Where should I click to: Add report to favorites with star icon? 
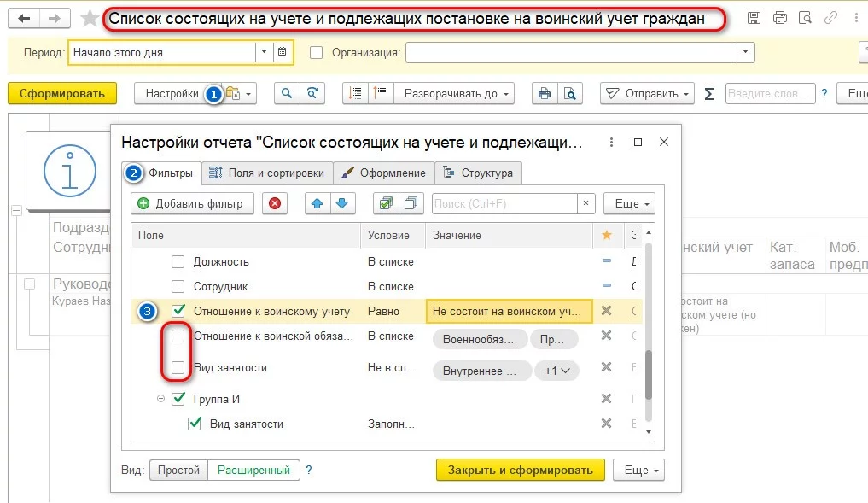(89, 18)
